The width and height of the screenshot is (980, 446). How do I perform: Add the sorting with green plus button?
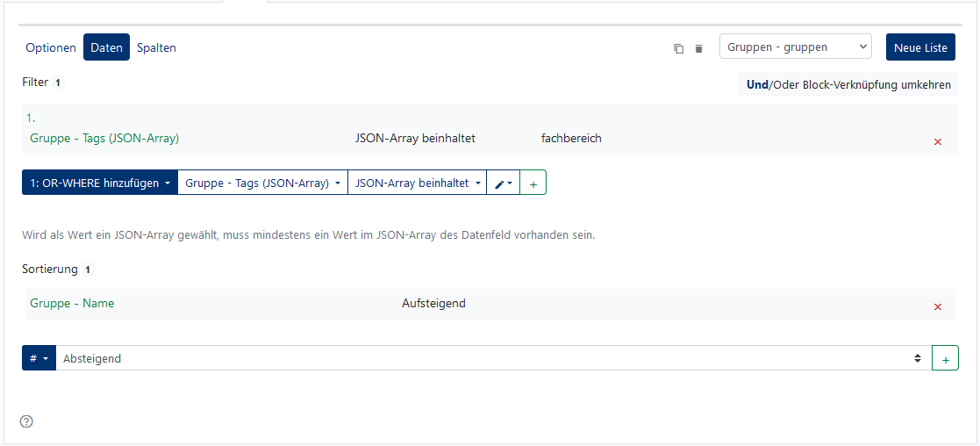click(x=945, y=358)
